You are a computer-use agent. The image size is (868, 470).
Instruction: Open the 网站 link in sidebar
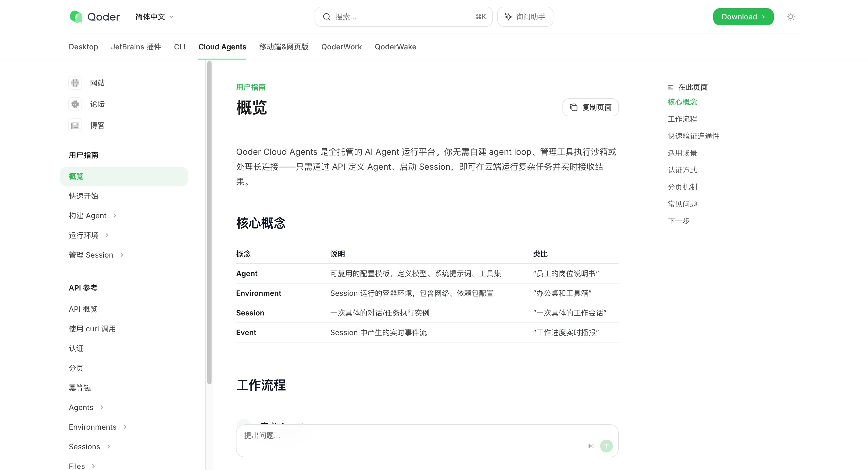97,83
